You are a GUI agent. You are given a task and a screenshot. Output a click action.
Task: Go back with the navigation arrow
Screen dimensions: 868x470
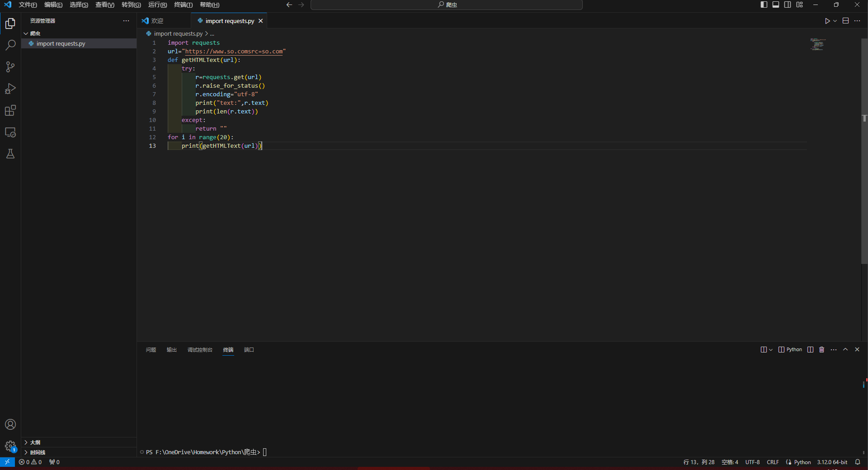point(289,5)
